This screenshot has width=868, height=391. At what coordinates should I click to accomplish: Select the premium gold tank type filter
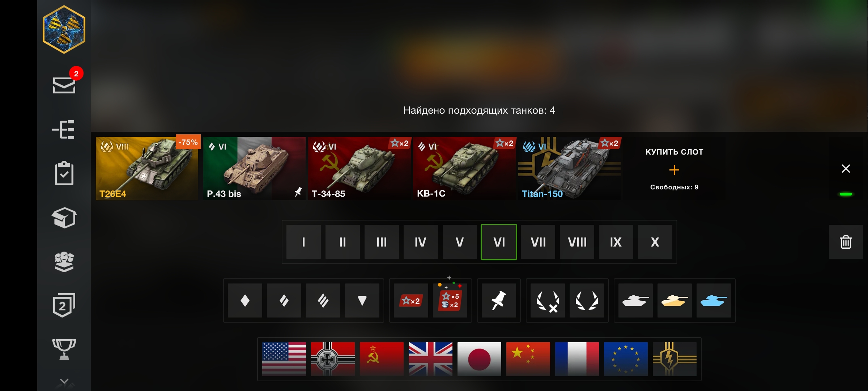[x=675, y=300]
